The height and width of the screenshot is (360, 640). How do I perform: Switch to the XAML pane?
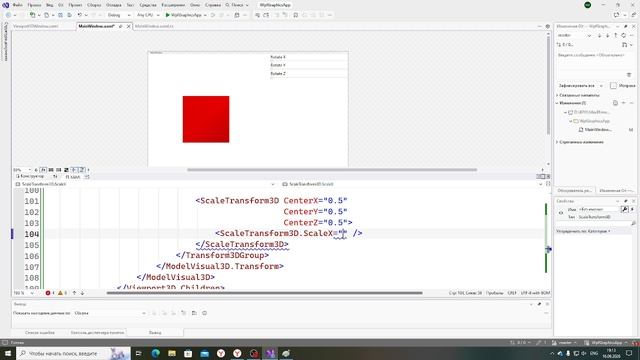coord(73,177)
